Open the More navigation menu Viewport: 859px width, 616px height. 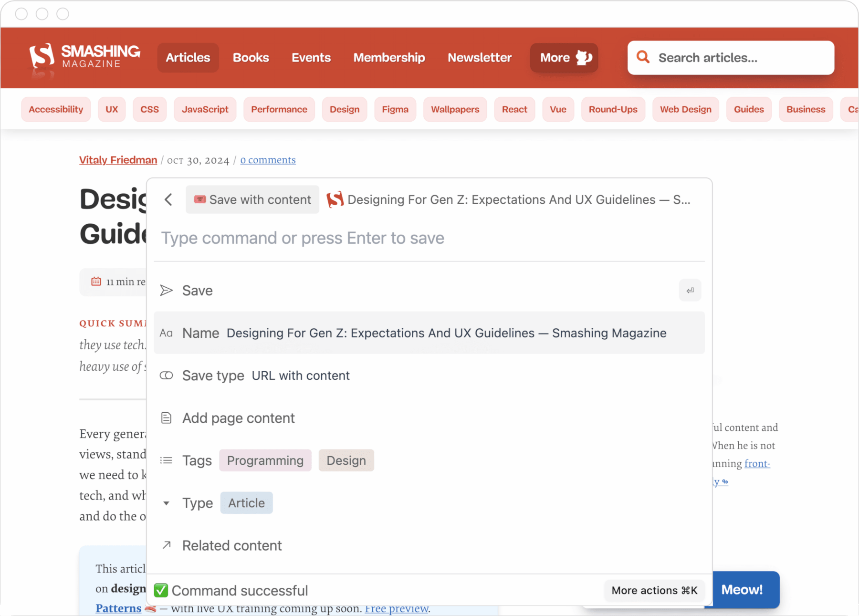click(564, 58)
